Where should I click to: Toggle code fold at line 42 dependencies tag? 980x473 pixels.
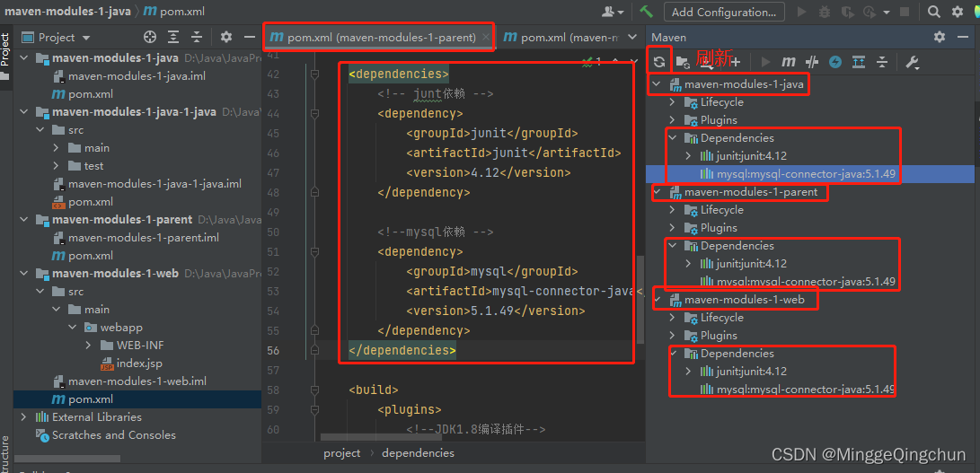(314, 74)
